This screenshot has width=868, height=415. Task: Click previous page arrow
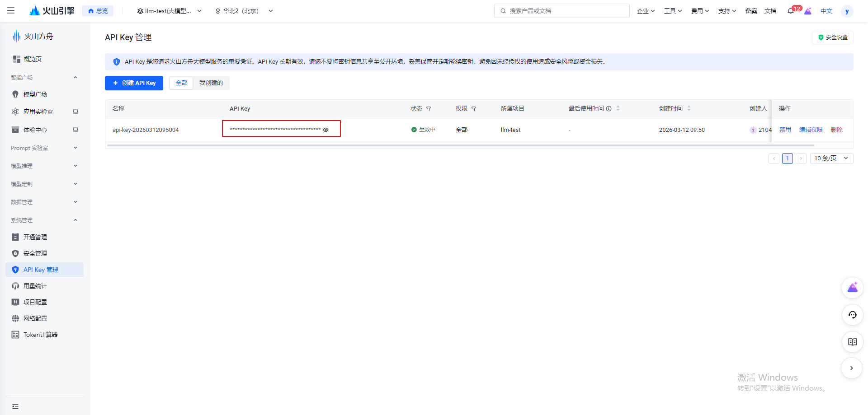click(x=774, y=159)
